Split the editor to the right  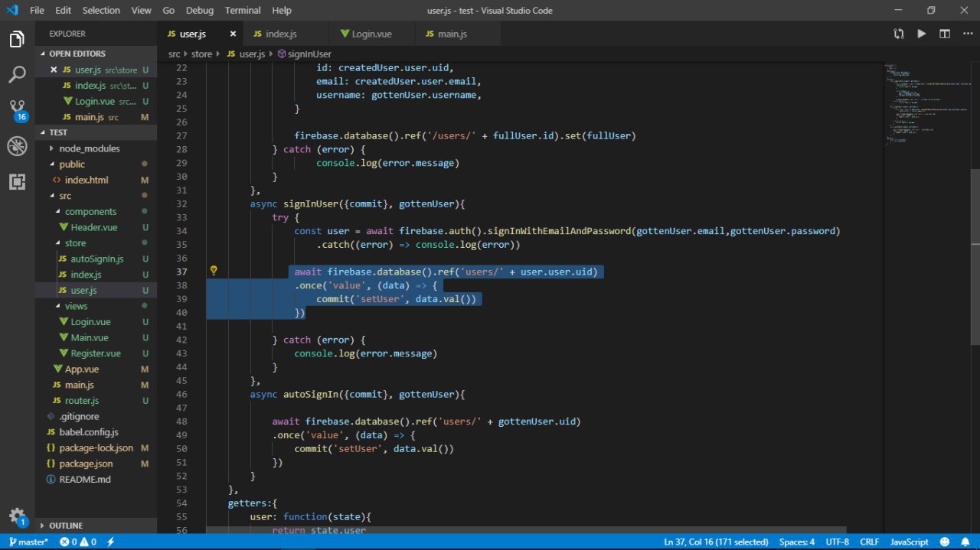coord(945,34)
